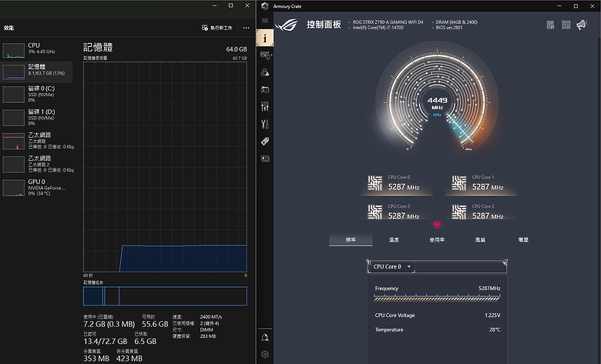Click the 353 MB paged pool value
Screen dimensions: 601x364
tap(96, 359)
